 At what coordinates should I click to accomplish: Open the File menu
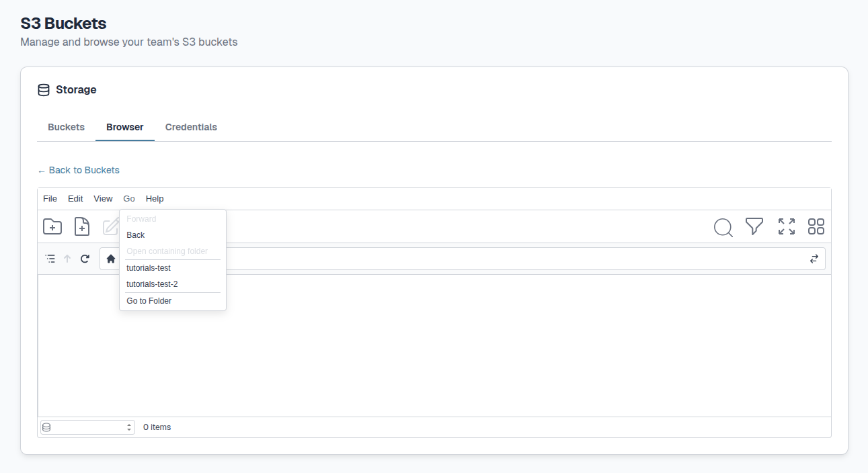[x=50, y=199]
